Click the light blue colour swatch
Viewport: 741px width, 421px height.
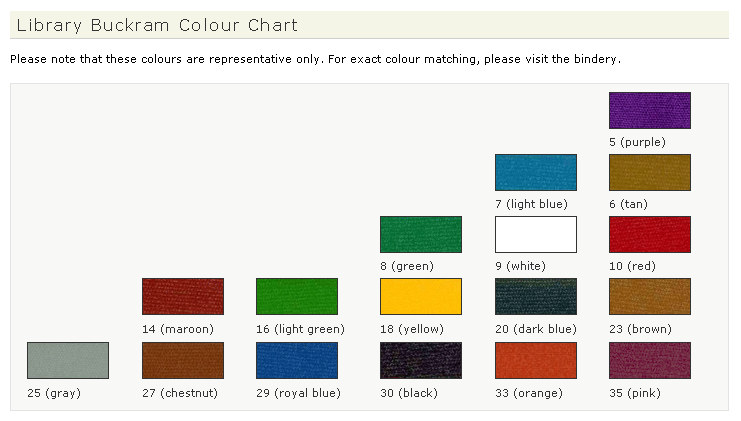535,173
